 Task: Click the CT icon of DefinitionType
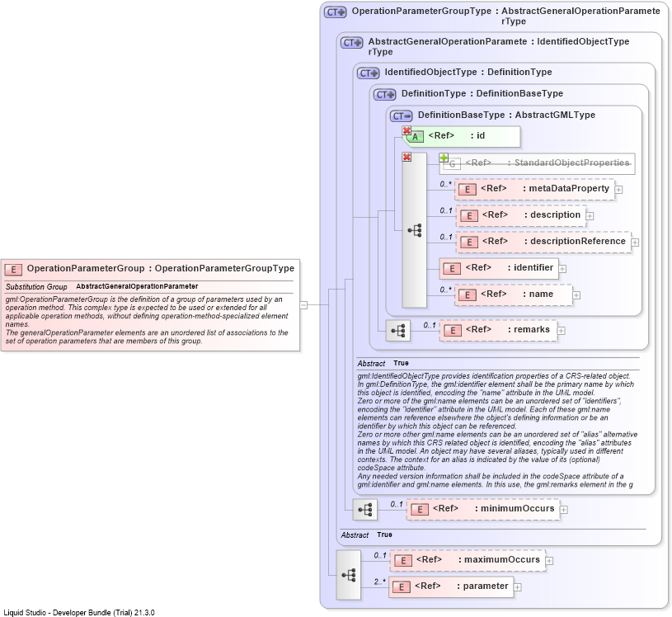(384, 94)
